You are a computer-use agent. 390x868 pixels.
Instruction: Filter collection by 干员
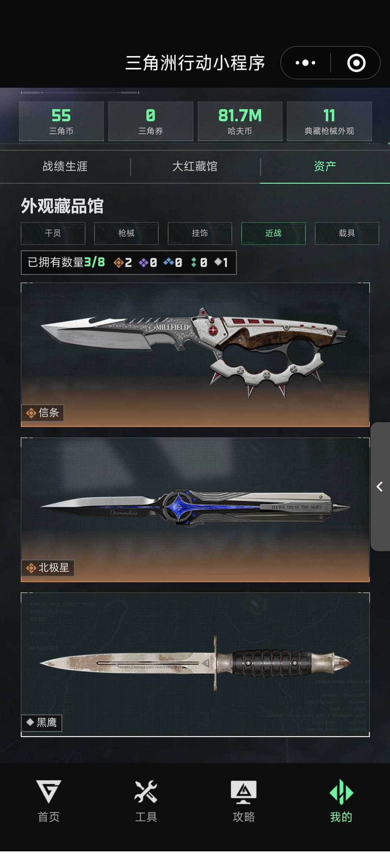point(53,233)
